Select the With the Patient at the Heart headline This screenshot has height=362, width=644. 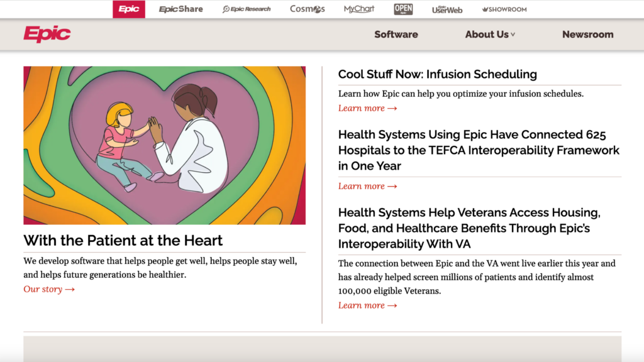[123, 240]
